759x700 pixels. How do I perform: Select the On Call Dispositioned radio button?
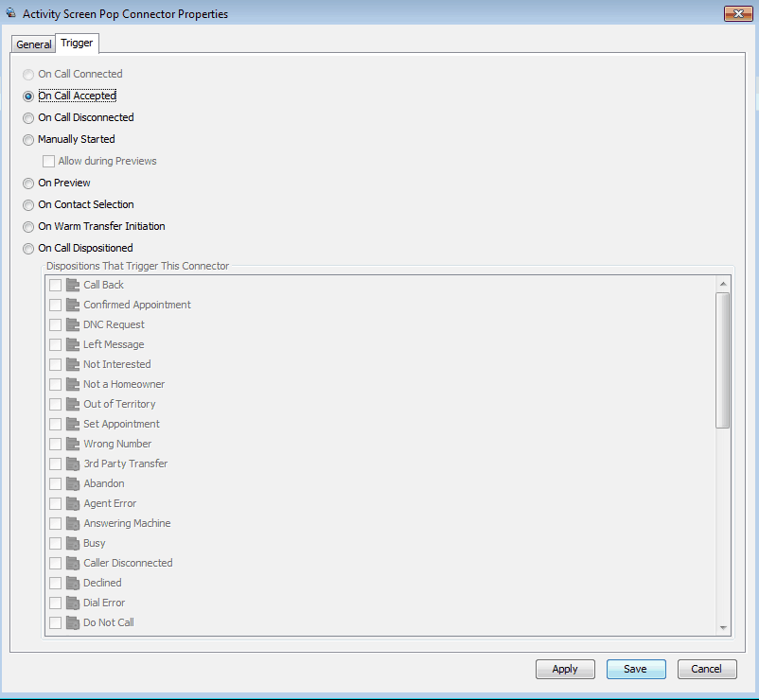pyautogui.click(x=28, y=249)
